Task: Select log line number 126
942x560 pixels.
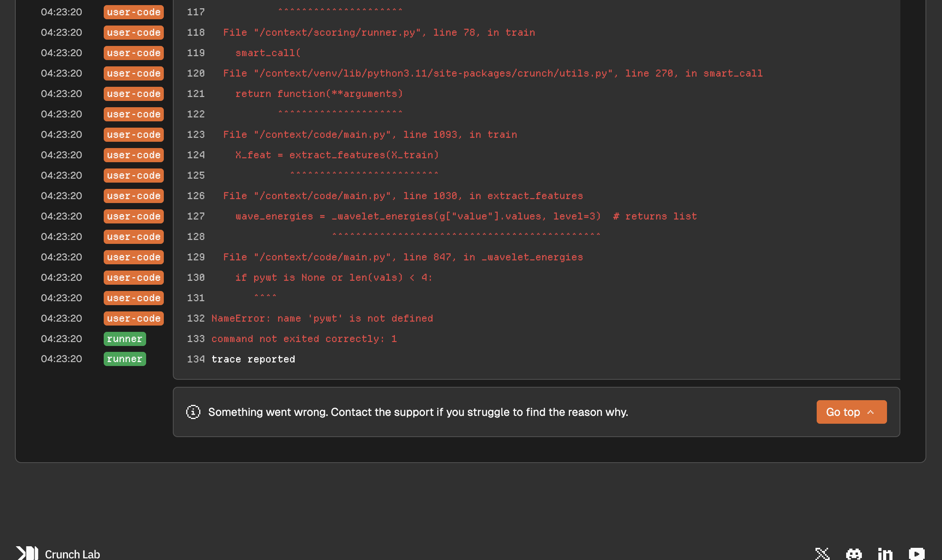Action: click(196, 196)
